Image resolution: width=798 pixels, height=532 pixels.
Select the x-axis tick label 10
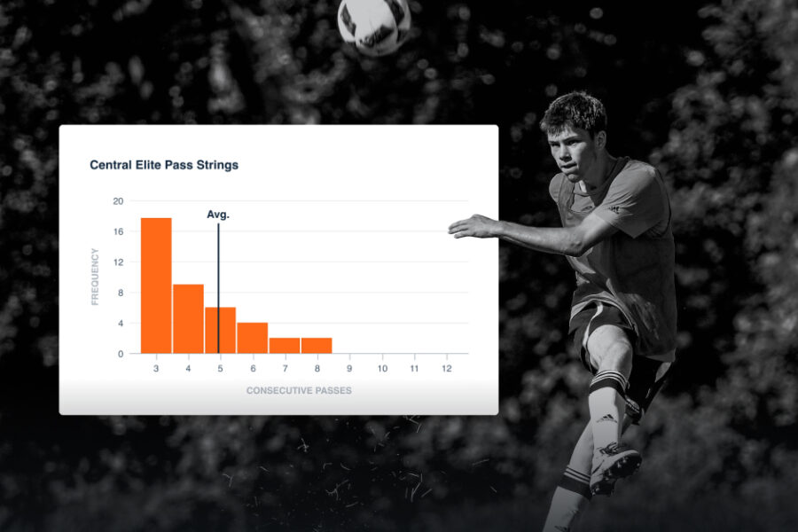tap(382, 368)
